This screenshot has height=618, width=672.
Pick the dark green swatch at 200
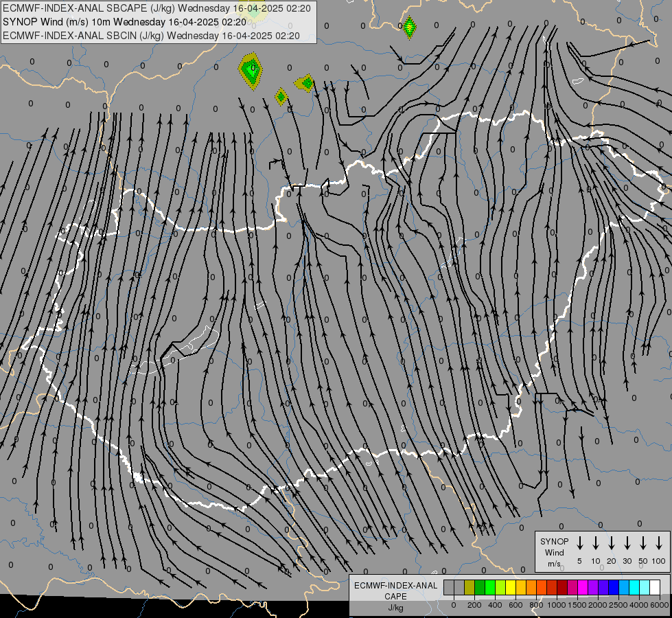tap(480, 587)
